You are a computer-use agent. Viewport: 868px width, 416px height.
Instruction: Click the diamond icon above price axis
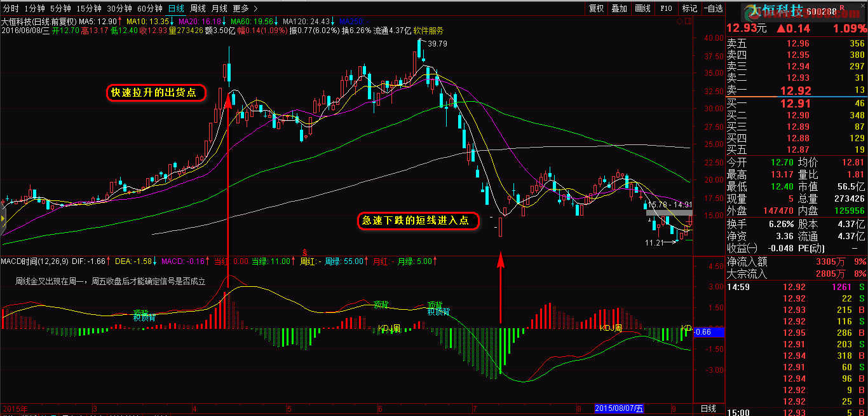click(679, 21)
